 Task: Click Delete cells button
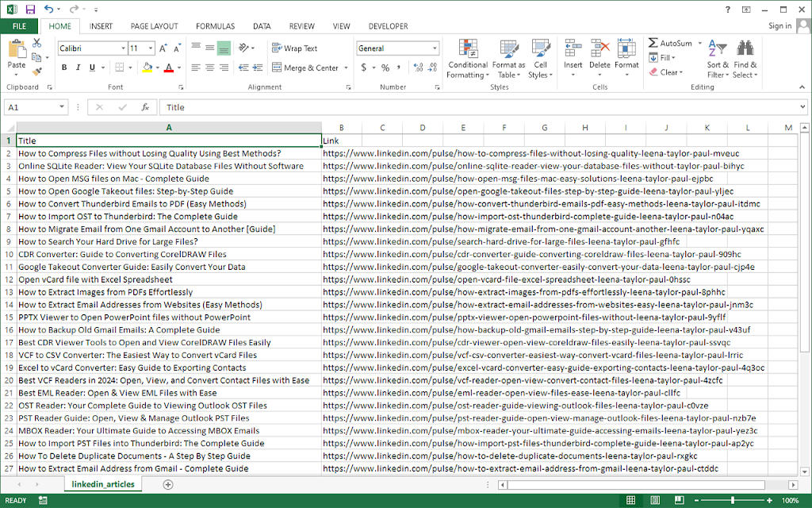[x=599, y=59]
